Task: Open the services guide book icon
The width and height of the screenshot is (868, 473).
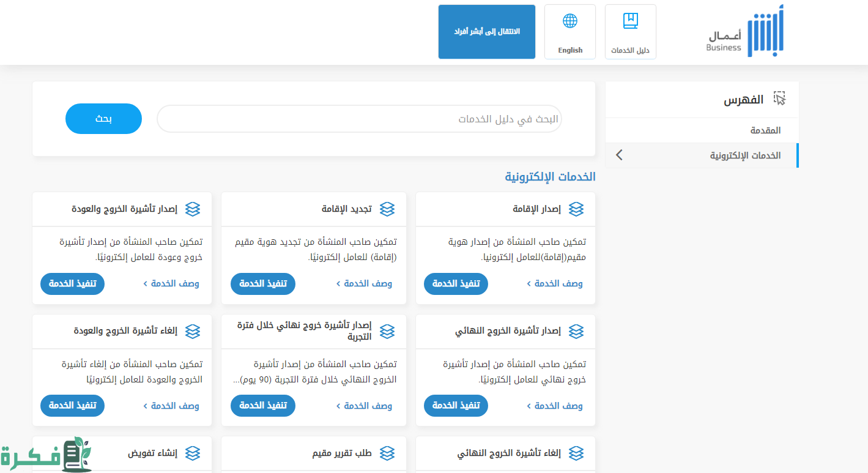Action: (630, 21)
